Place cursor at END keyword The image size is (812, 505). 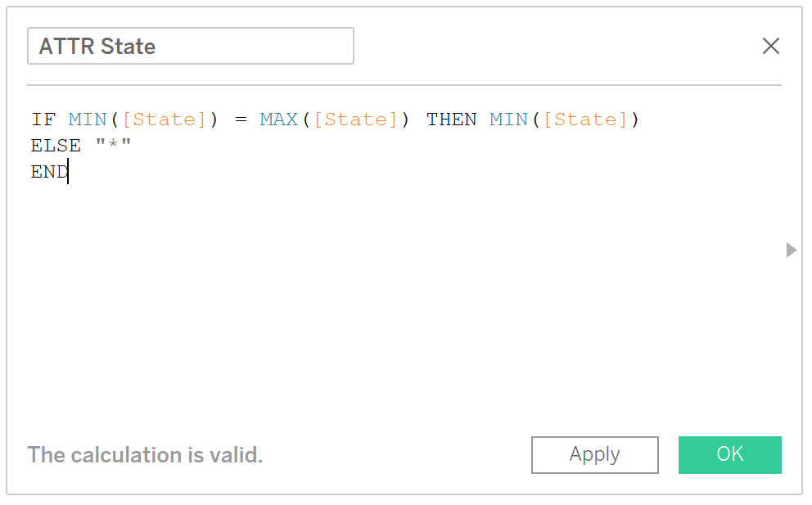click(x=50, y=171)
